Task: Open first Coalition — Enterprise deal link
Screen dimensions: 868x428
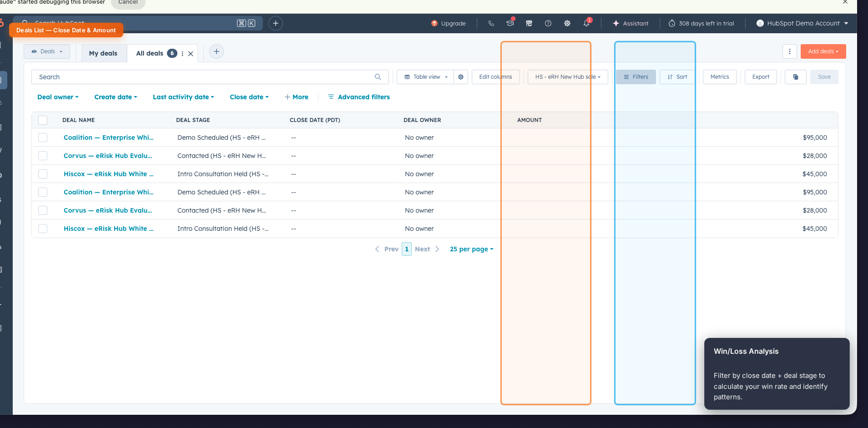Action: [109, 138]
